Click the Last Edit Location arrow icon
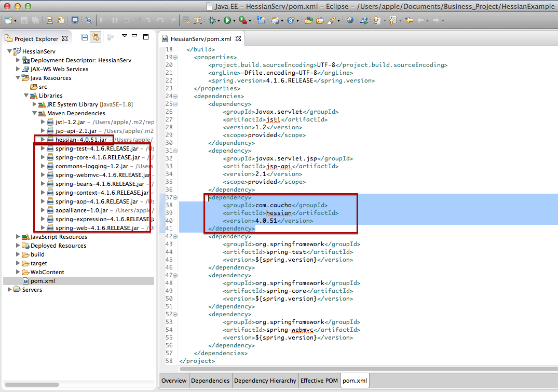This screenshot has width=558, height=392. coord(409,20)
